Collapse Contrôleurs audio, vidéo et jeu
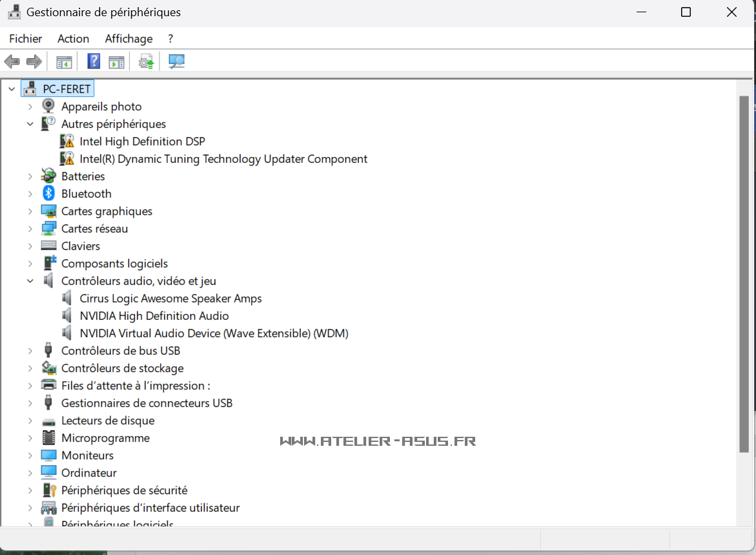This screenshot has width=756, height=555. (30, 281)
